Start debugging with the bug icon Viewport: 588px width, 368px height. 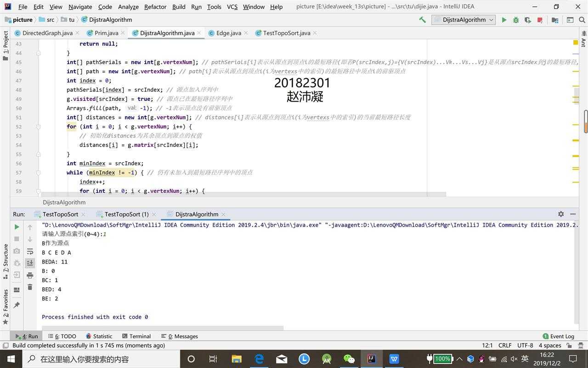(516, 20)
